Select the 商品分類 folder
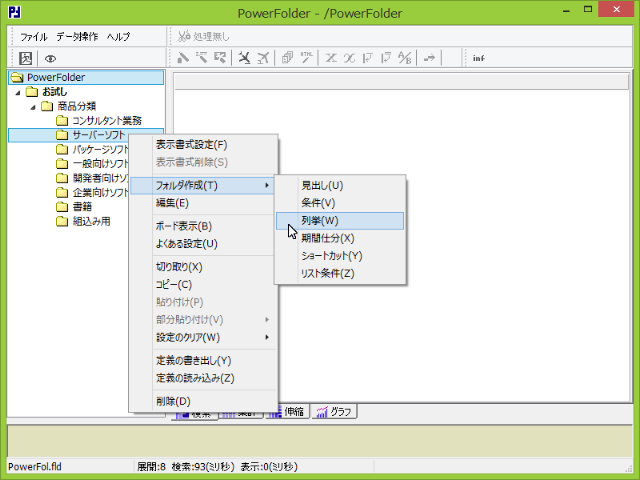The height and width of the screenshot is (480, 640). [76, 106]
